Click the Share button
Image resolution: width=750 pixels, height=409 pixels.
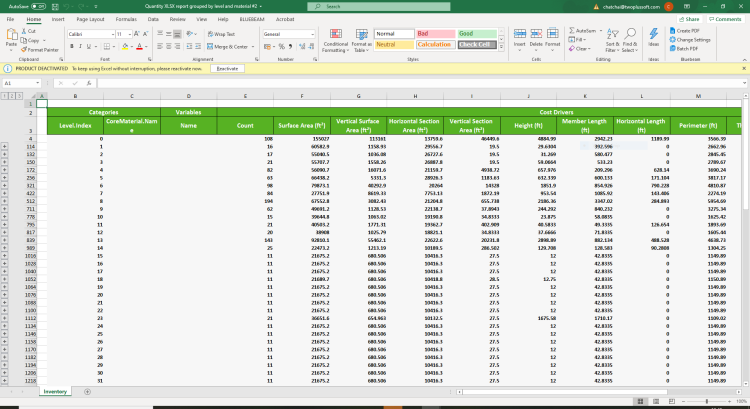click(688, 19)
